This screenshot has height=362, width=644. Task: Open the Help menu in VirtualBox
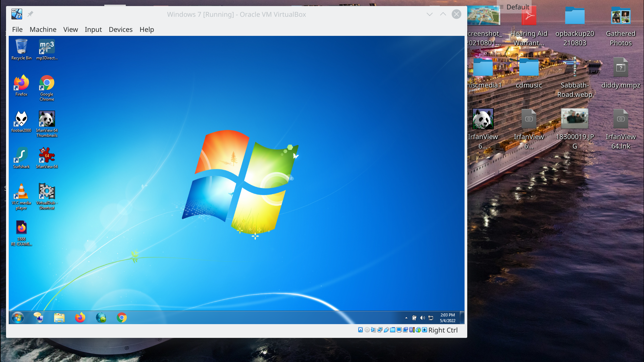pyautogui.click(x=147, y=29)
